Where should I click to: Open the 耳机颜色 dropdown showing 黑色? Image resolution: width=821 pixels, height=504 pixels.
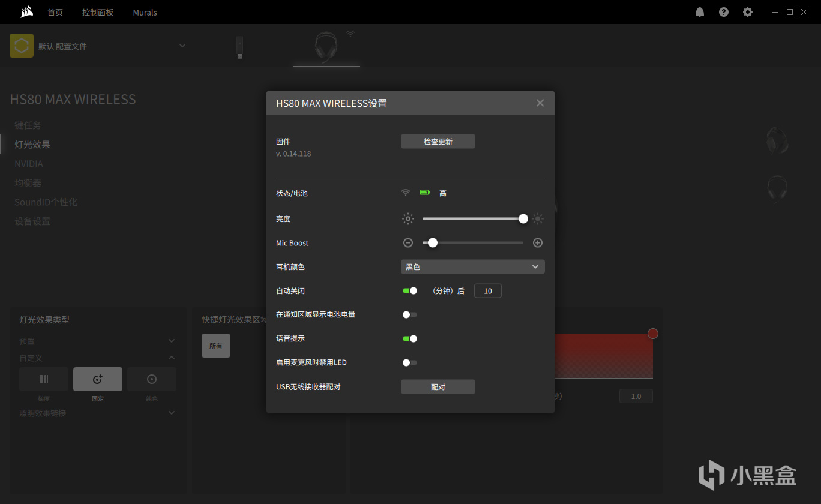point(473,267)
